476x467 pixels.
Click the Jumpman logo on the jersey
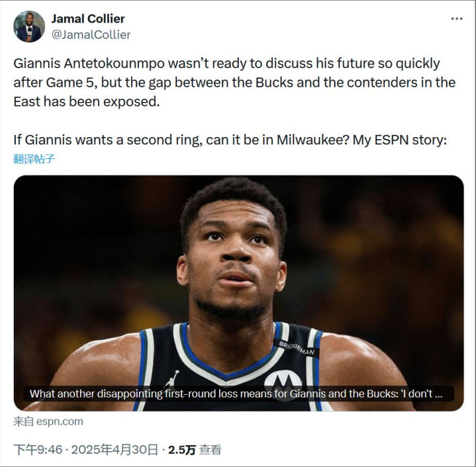172,378
